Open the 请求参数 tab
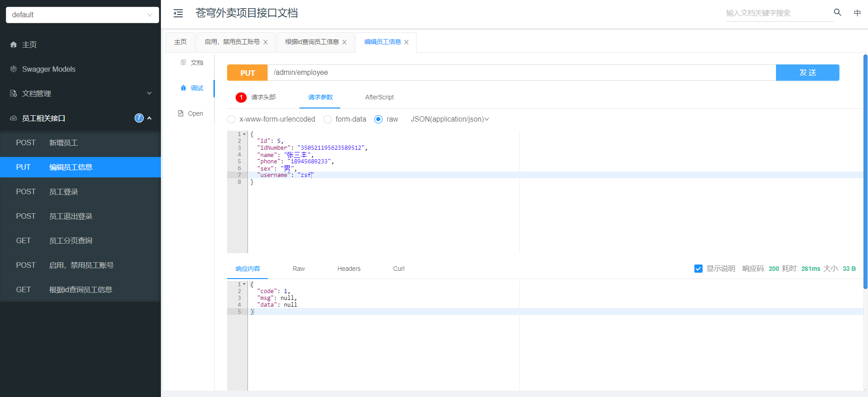The image size is (868, 397). point(320,97)
